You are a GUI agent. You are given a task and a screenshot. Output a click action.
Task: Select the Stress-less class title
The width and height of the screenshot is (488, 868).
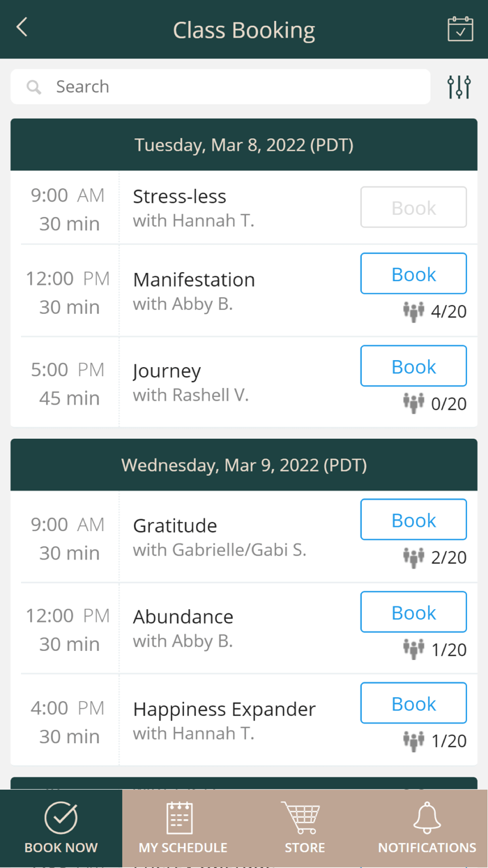(180, 197)
